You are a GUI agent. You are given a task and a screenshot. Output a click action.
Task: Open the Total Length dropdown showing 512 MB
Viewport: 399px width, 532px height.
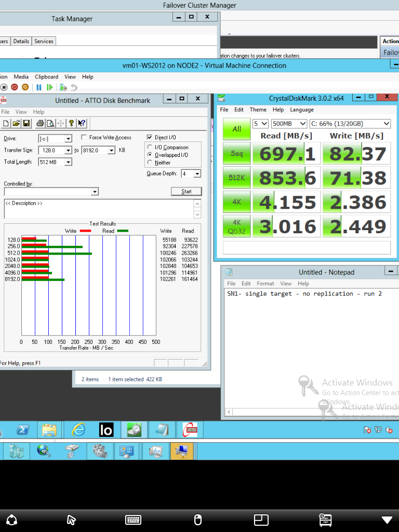(x=68, y=162)
